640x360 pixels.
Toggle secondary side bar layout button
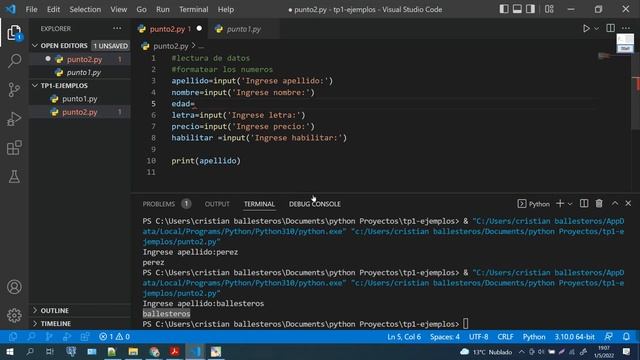pos(530,9)
